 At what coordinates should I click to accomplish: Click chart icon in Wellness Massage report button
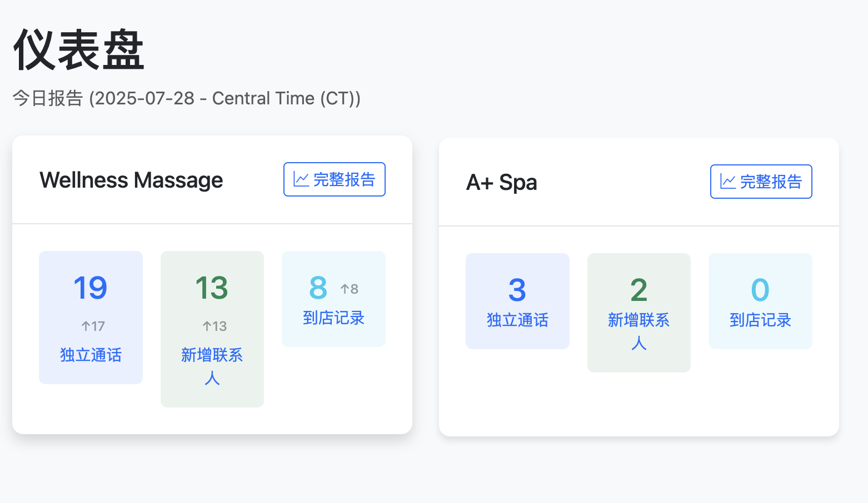point(301,179)
